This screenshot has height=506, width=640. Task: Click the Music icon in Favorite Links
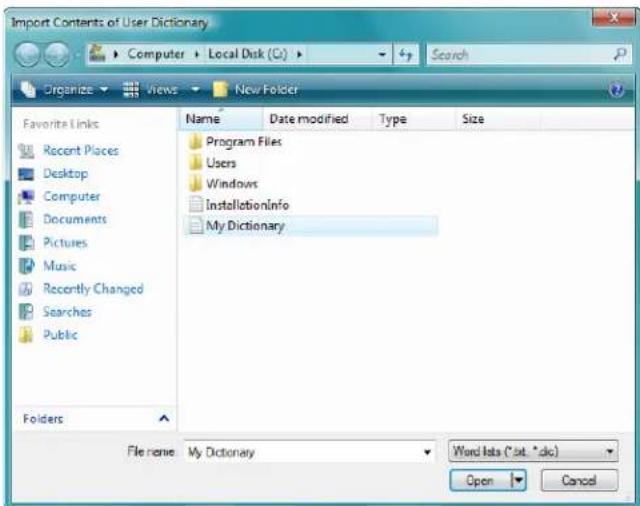click(26, 266)
